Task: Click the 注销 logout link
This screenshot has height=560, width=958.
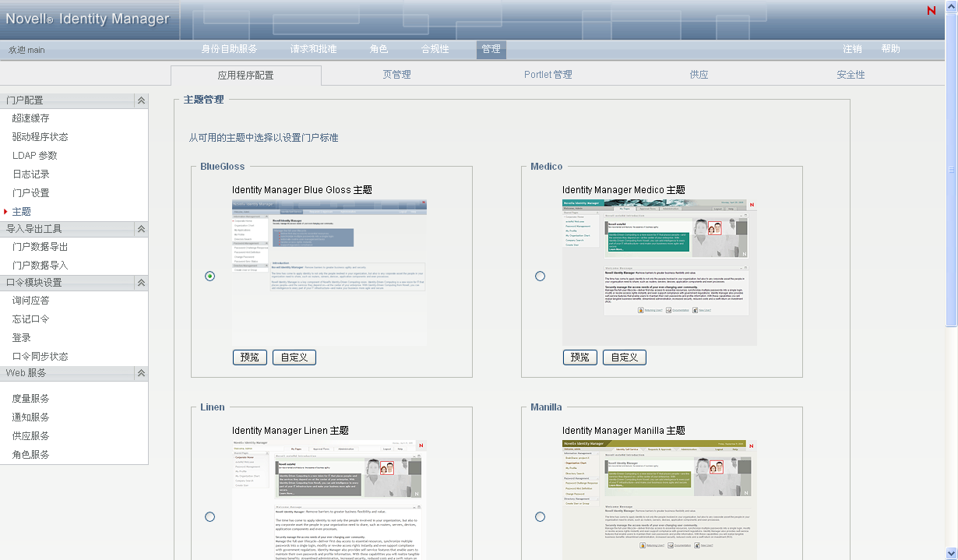Action: [852, 49]
